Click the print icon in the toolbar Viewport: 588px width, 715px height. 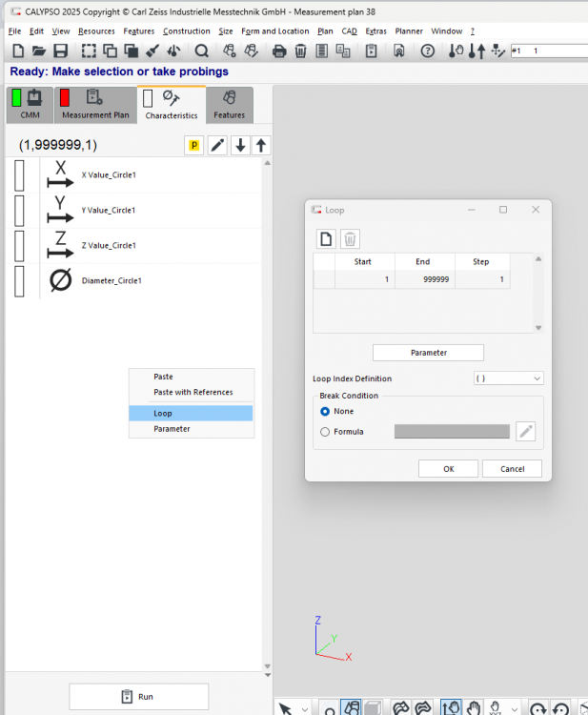(279, 51)
